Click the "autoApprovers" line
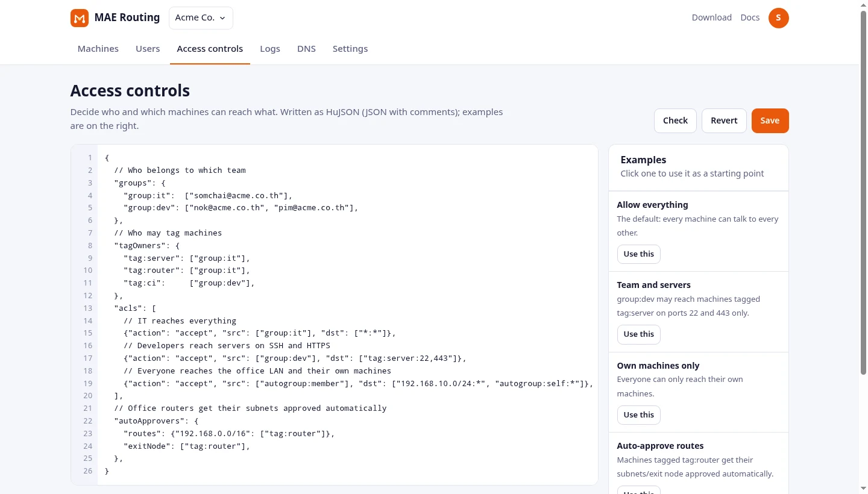The width and height of the screenshot is (868, 494). tap(156, 422)
